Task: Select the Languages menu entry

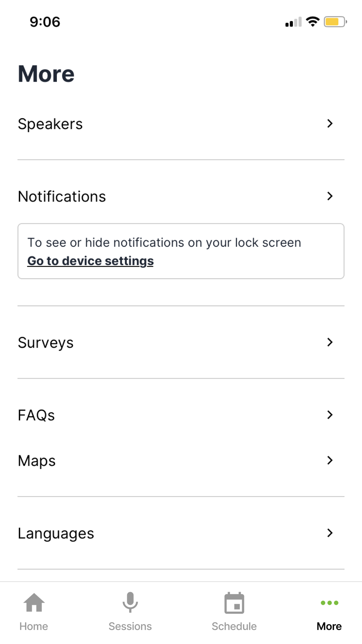Action: tap(56, 534)
